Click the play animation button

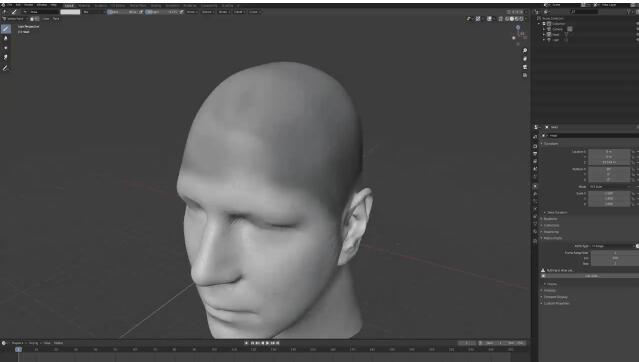click(267, 343)
